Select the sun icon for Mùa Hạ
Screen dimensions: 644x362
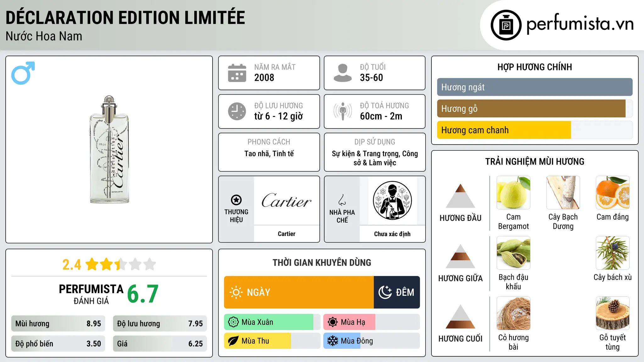point(333,322)
